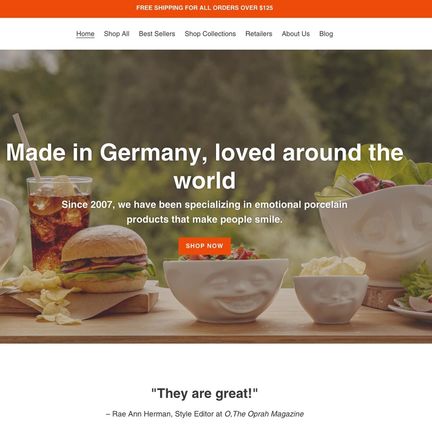Viewport: 432px width, 432px height.
Task: Navigate to the Blog
Action: tap(326, 34)
